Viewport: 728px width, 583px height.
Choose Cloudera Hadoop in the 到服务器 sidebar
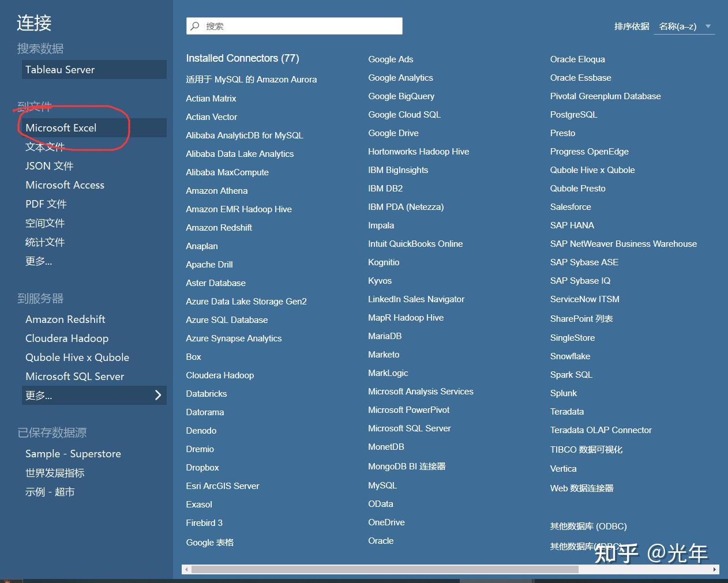67,338
